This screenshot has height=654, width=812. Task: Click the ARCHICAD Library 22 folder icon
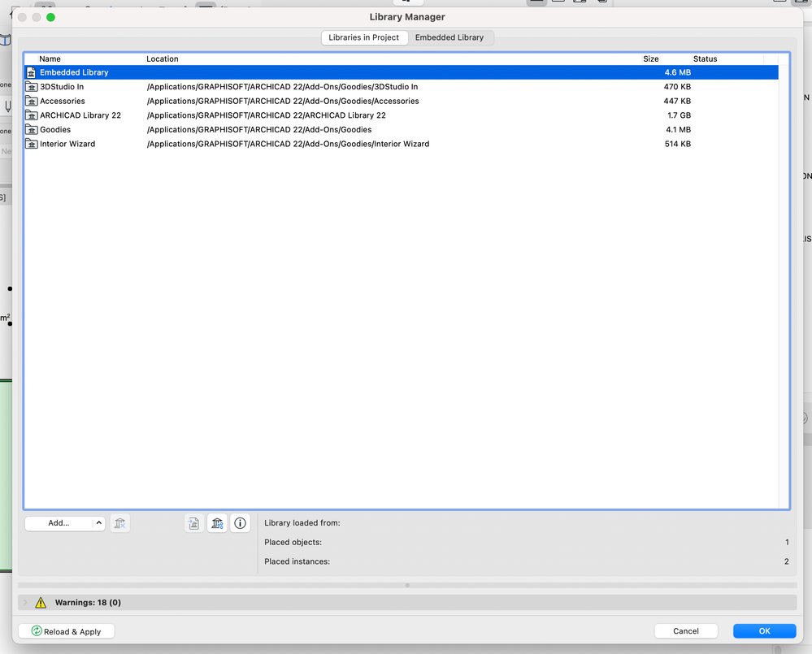(32, 115)
